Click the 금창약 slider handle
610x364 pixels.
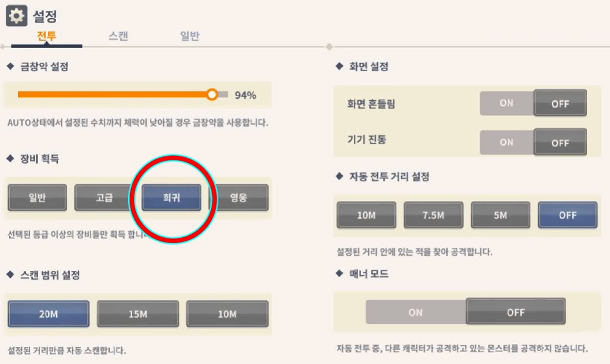coord(212,95)
